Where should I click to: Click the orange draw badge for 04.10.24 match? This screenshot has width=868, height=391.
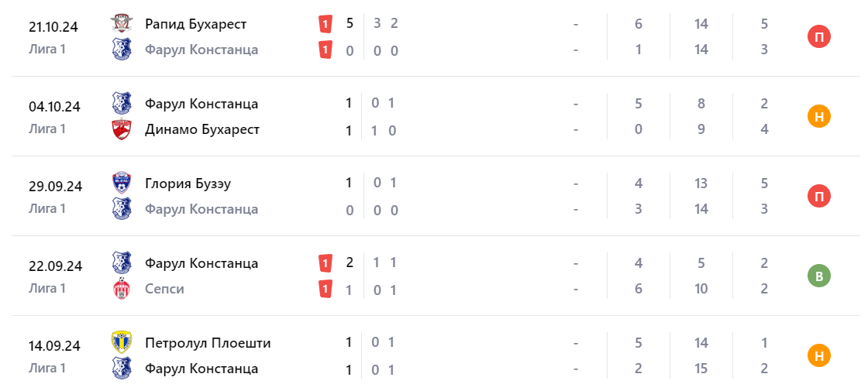[x=819, y=116]
